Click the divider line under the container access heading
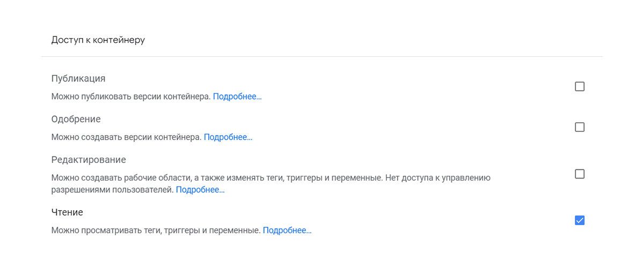This screenshot has width=644, height=268. click(x=322, y=56)
